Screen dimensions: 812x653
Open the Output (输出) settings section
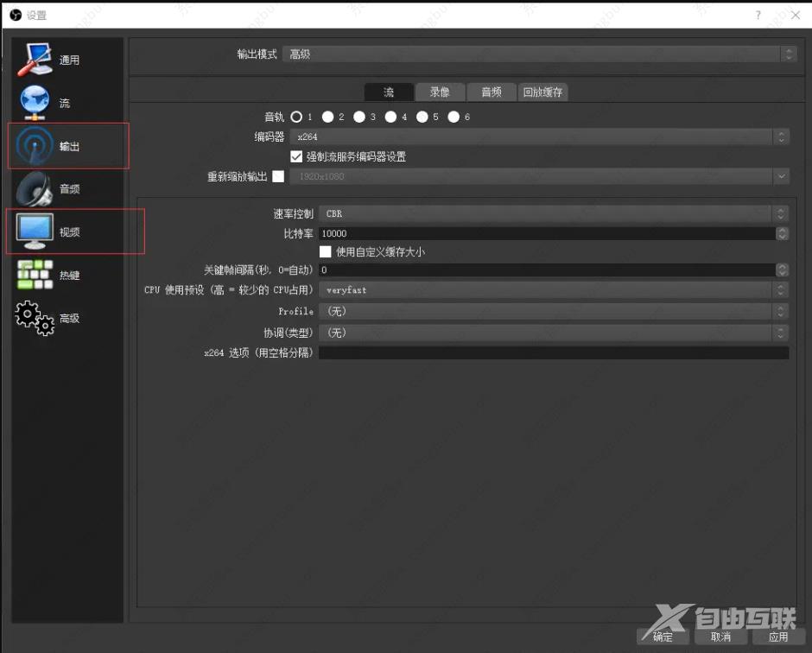coord(68,146)
